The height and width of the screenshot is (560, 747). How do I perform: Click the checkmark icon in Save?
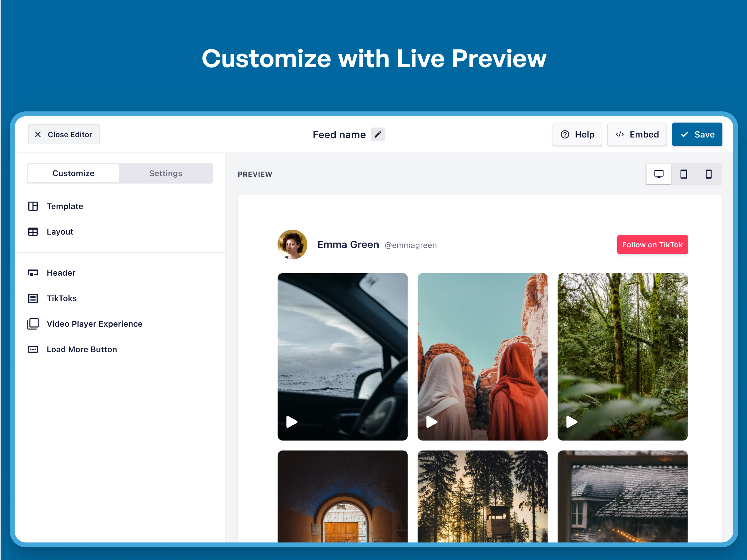click(x=684, y=134)
